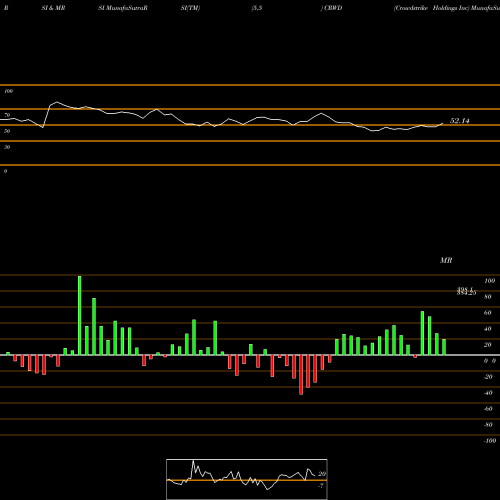Open the mini overview chart thumbnail
The height and width of the screenshot is (500, 500).
coord(247,479)
